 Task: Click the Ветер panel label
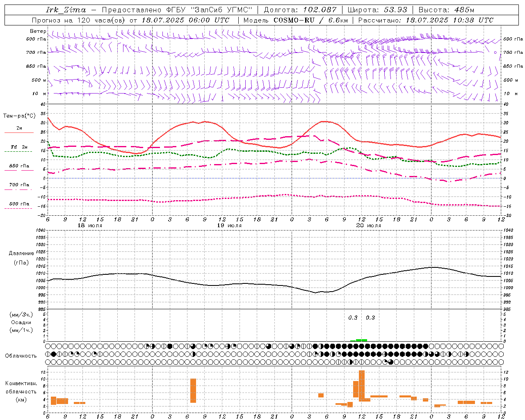pos(38,31)
